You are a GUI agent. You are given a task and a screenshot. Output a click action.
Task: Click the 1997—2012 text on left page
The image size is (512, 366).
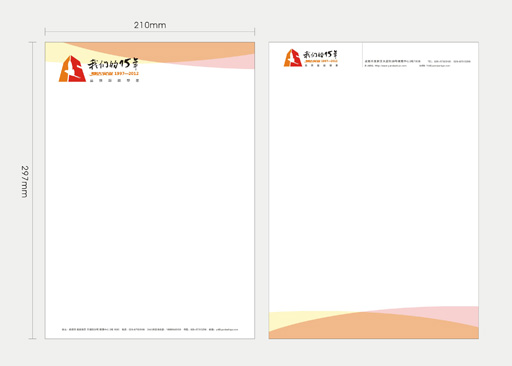coord(126,73)
